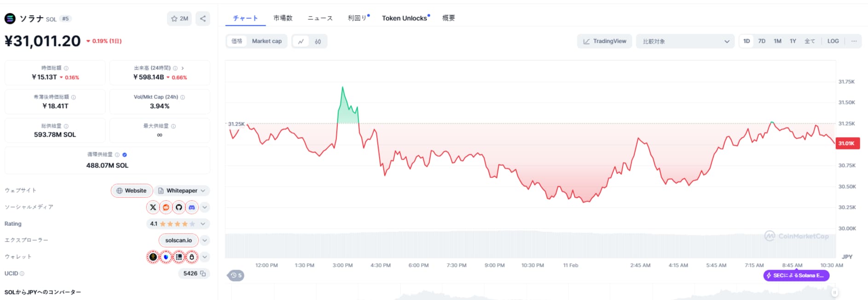Click the #5 rank badge
Screen dimensions: 868x300
point(65,19)
